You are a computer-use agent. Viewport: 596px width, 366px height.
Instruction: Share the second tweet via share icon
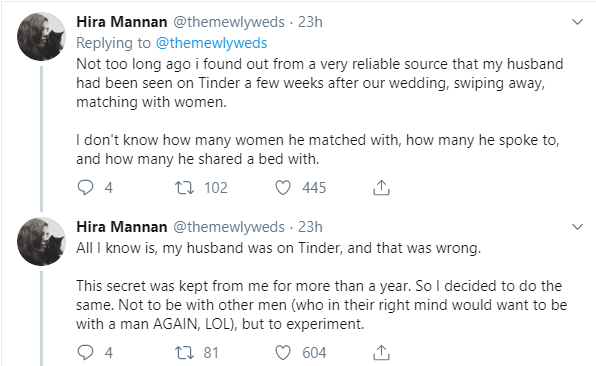pos(381,353)
